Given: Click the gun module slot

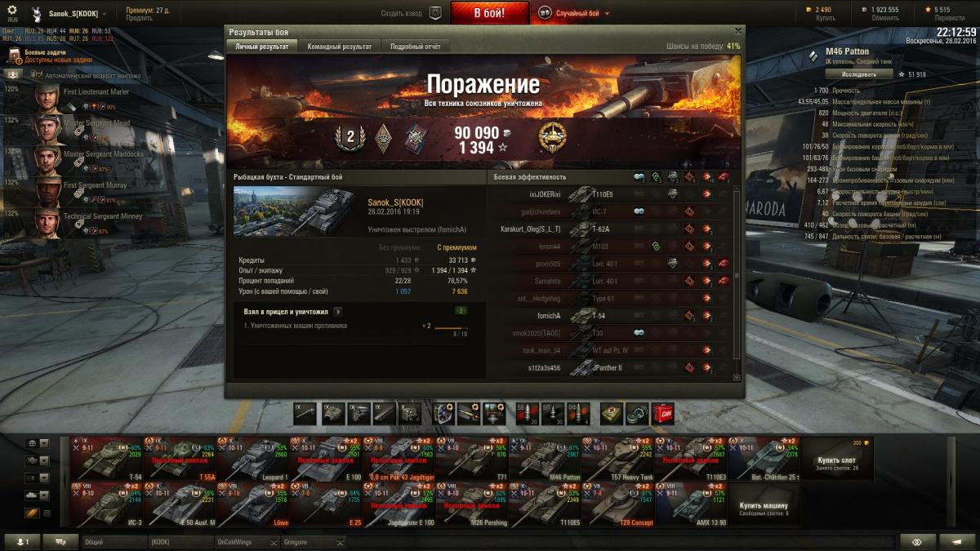Looking at the screenshot, I should click(305, 413).
